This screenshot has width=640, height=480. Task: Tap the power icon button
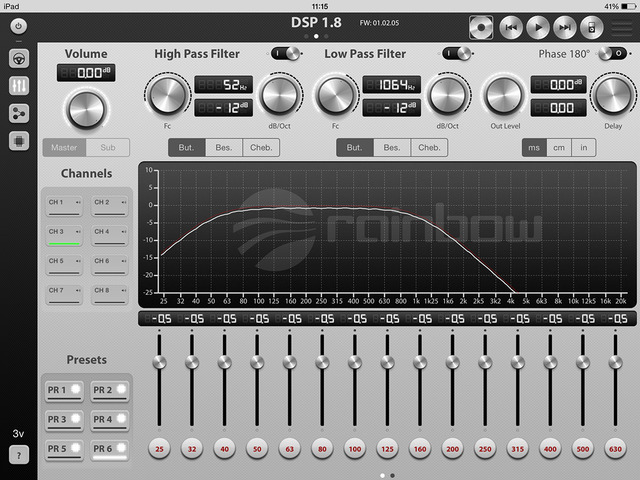coord(18,26)
